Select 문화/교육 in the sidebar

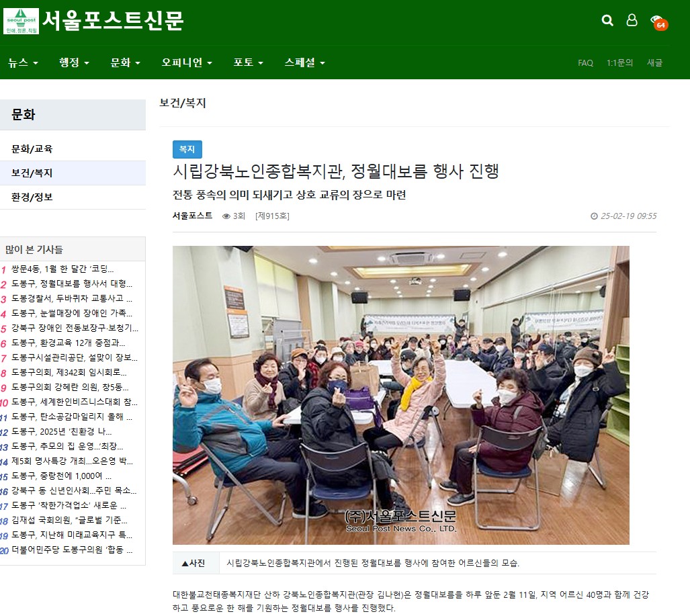(x=32, y=148)
